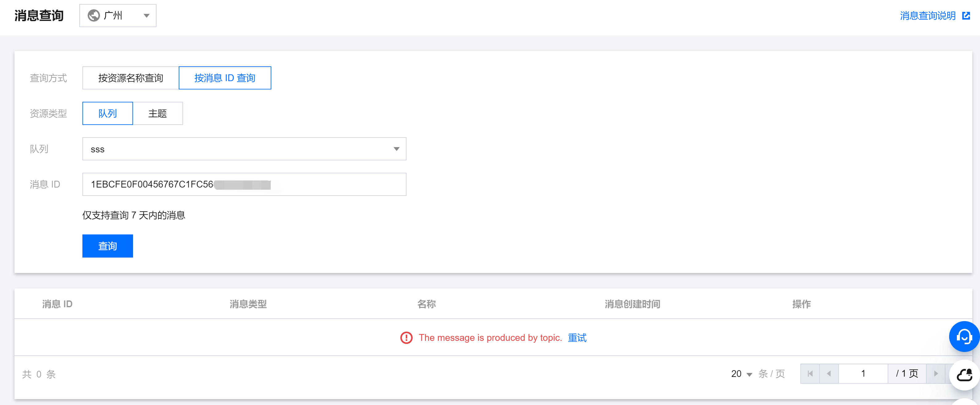Click the red error warning icon
The image size is (980, 405).
(x=406, y=338)
